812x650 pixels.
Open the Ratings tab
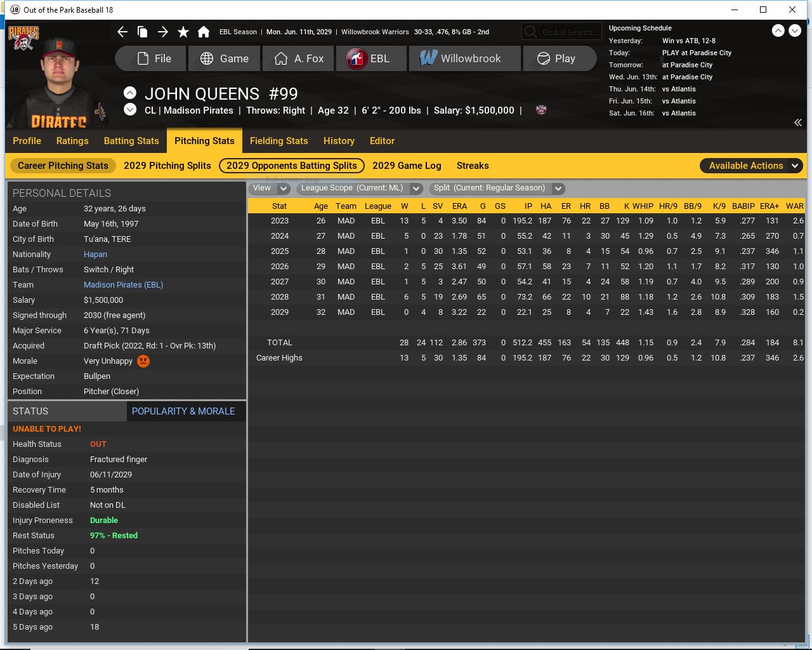pos(72,141)
